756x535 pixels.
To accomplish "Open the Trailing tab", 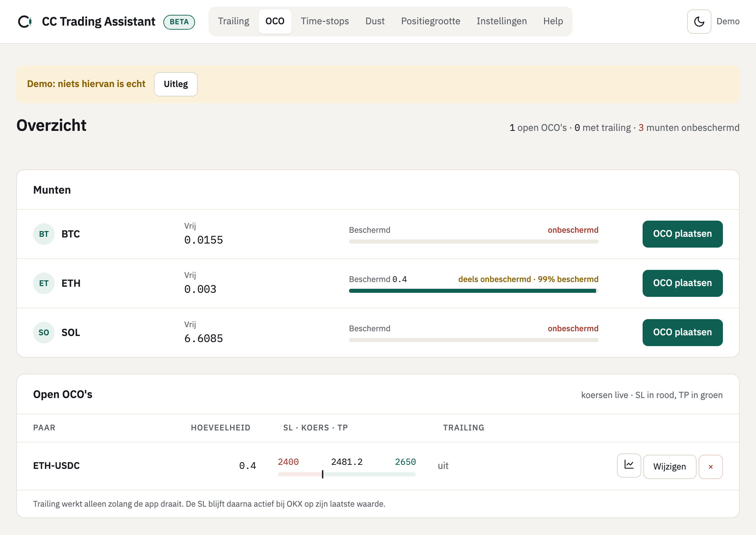I will click(234, 21).
